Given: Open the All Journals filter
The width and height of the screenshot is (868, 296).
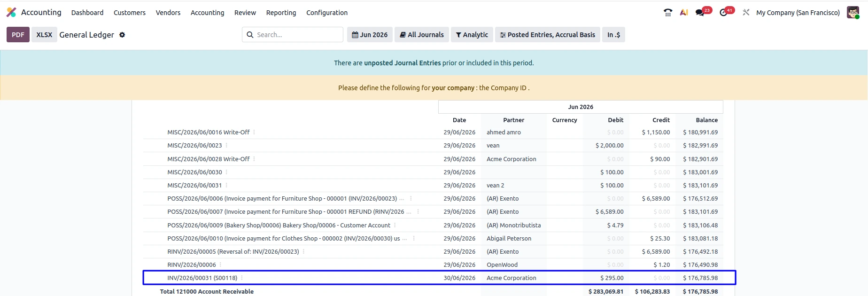Looking at the screenshot, I should (x=422, y=35).
